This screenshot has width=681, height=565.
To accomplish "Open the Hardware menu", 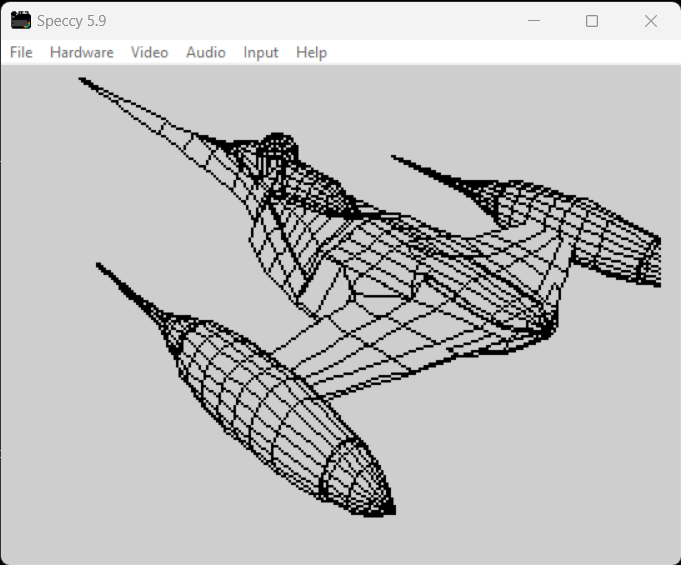I will 81,52.
